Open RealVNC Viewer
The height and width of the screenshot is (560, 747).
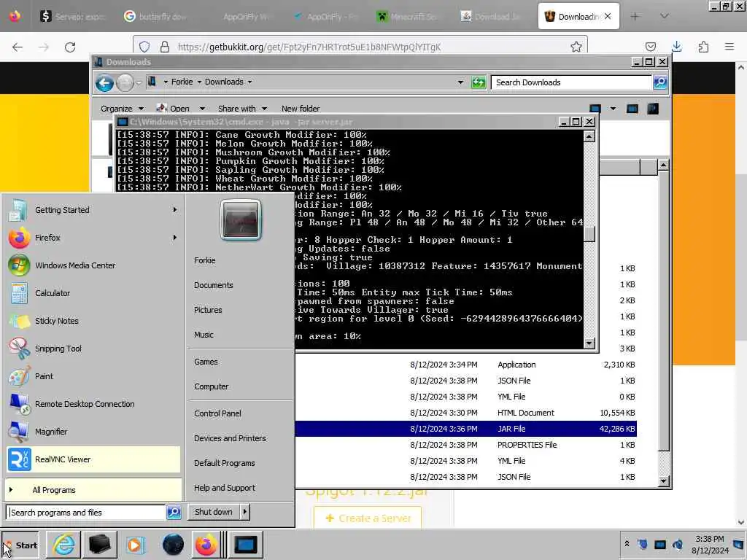point(94,459)
